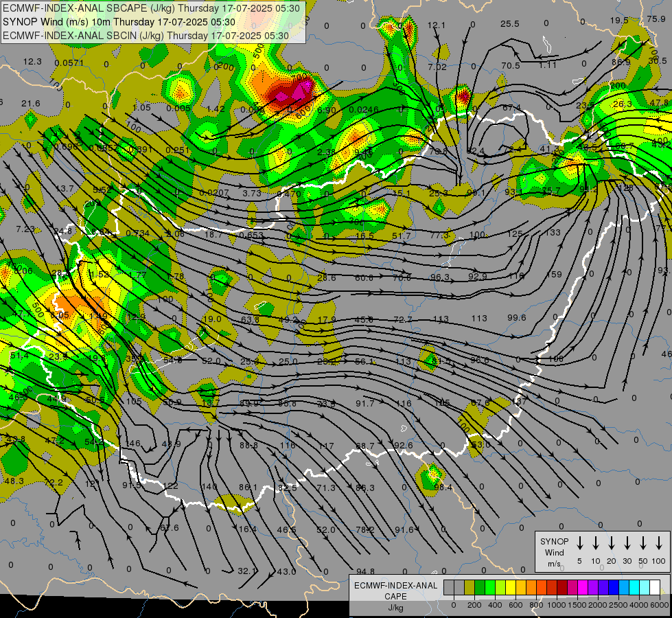The height and width of the screenshot is (618, 672).
Task: Click the map value '98.4'
Action: [443, 488]
